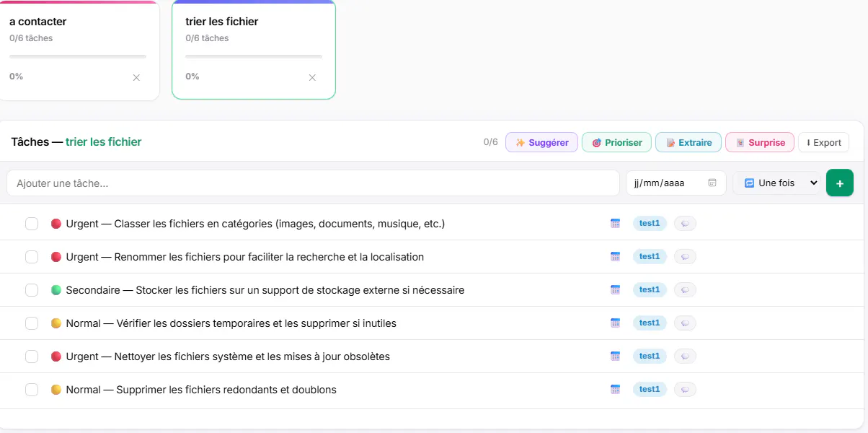The height and width of the screenshot is (433, 868).
Task: Click the 'Tâches — trier les fichier' heading
Action: (76, 142)
